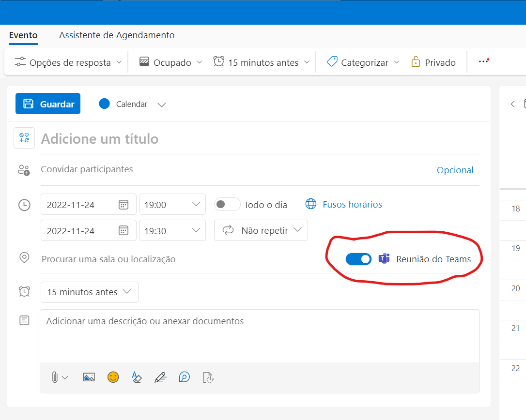Expand the attach options chevron
526x420 pixels.
[x=65, y=378]
